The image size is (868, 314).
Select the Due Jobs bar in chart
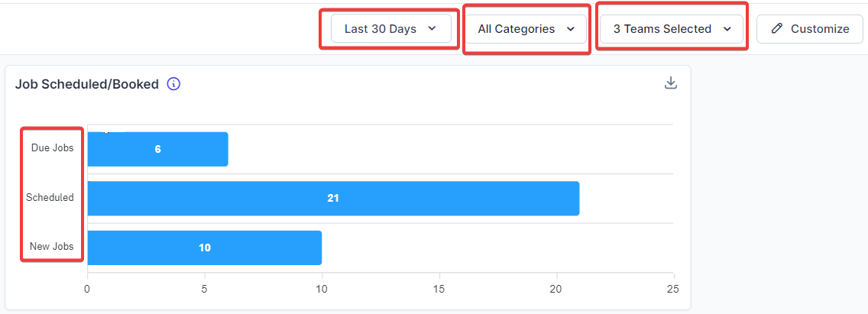tap(157, 149)
